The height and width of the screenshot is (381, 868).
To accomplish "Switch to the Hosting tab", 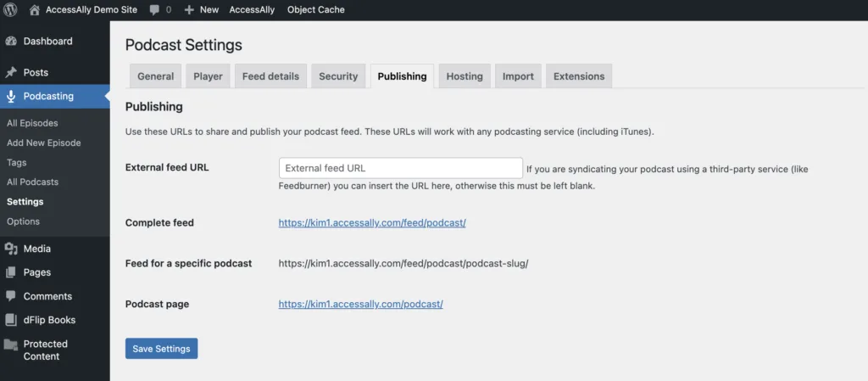I will click(x=465, y=76).
